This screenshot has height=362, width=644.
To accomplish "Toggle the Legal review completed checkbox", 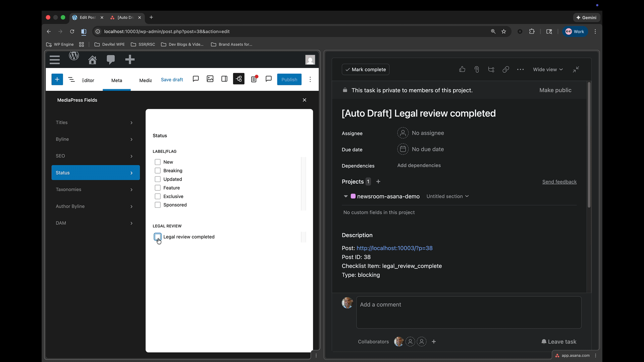I will click(x=158, y=237).
